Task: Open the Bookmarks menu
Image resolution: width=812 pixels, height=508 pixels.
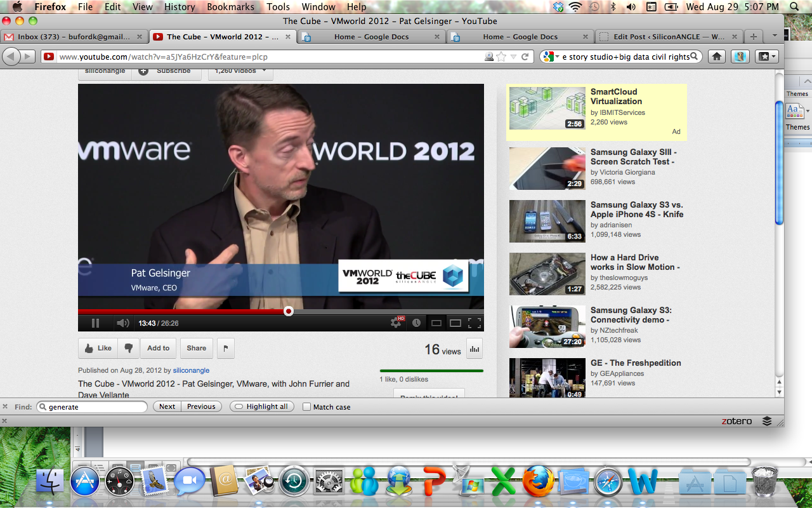Action: pos(230,7)
